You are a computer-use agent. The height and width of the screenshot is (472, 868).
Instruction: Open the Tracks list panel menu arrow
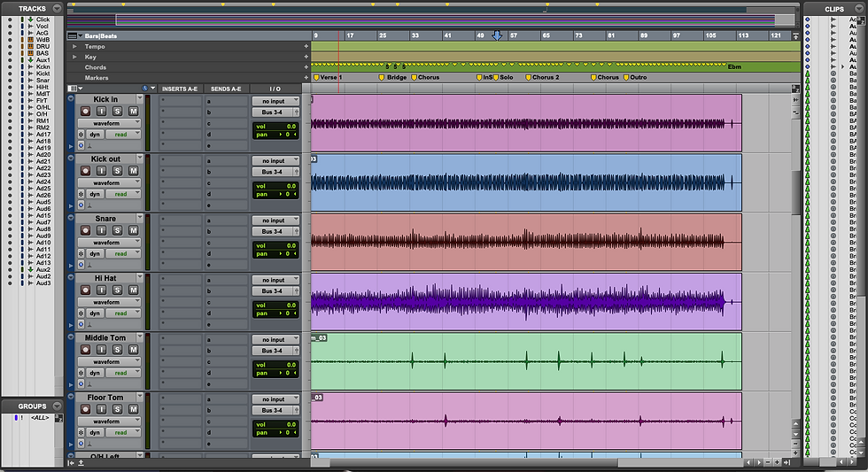click(x=57, y=8)
